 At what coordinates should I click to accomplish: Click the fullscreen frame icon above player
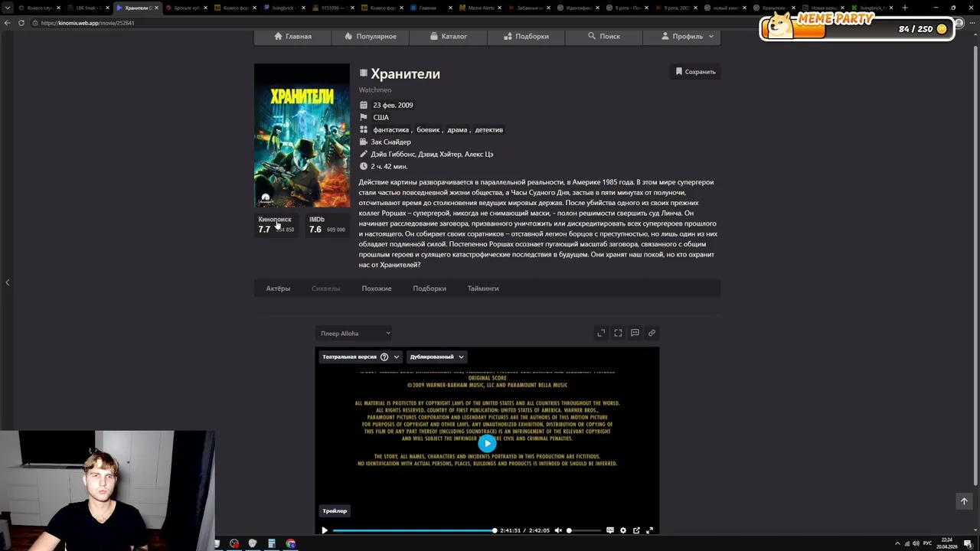tap(618, 333)
